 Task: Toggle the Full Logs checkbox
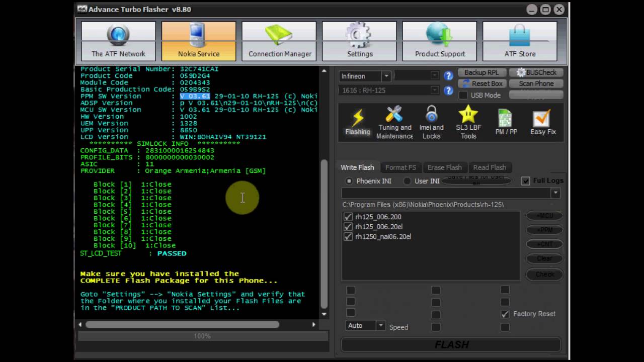pos(526,181)
